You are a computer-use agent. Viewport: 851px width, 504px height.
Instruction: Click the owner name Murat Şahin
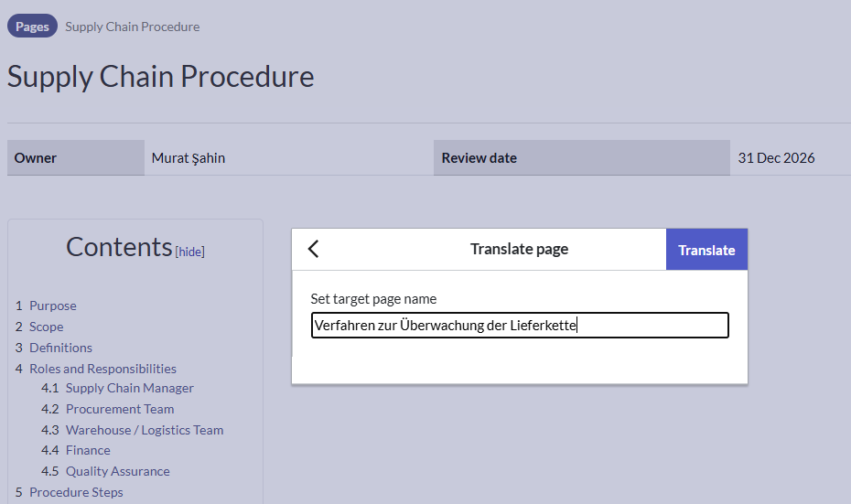(189, 157)
